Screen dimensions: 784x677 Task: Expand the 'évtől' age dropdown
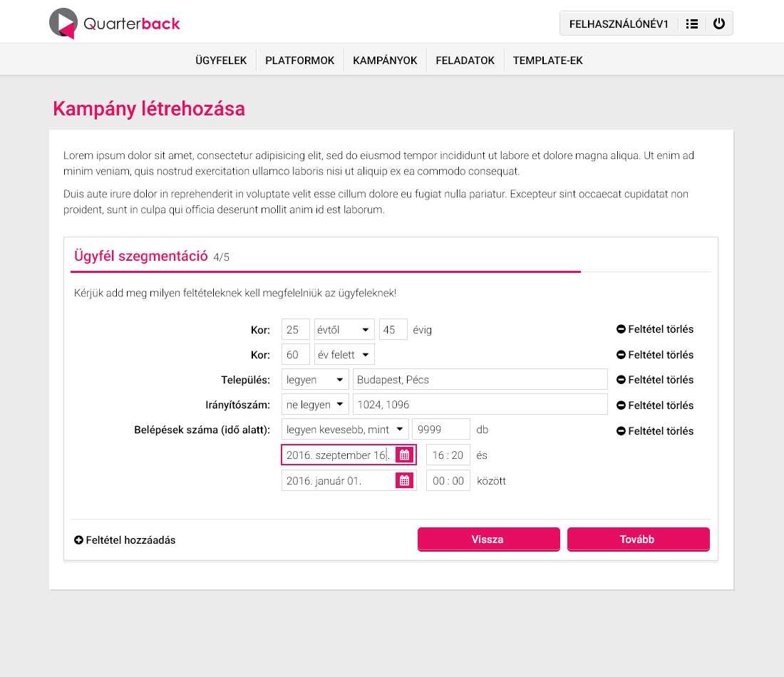344,329
